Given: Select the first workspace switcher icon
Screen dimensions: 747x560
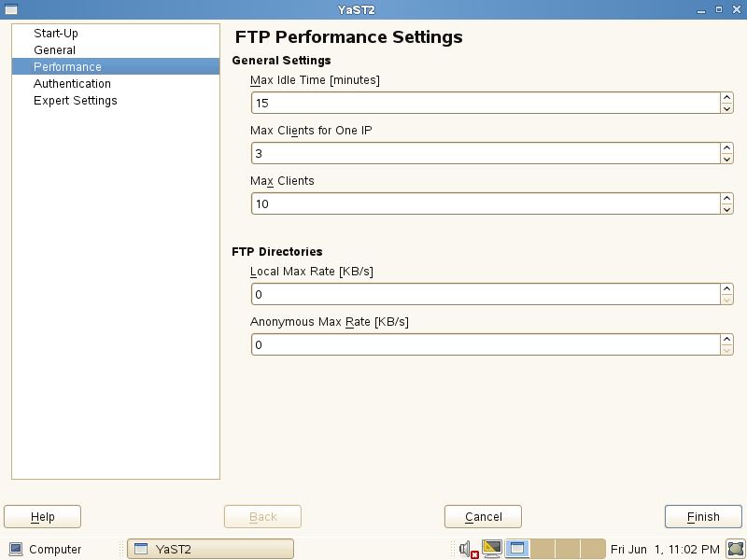Looking at the screenshot, I should point(517,549).
